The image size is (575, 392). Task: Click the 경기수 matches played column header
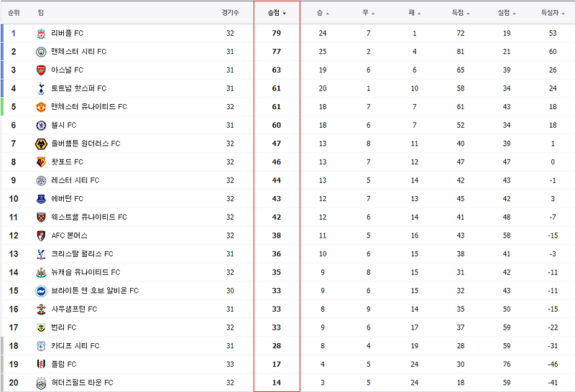tap(230, 13)
